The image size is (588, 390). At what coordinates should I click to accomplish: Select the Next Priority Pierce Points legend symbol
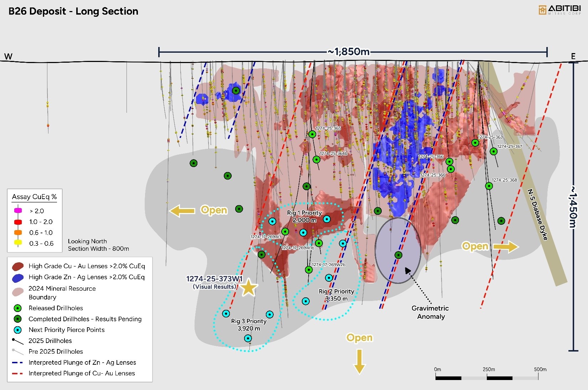tap(17, 330)
